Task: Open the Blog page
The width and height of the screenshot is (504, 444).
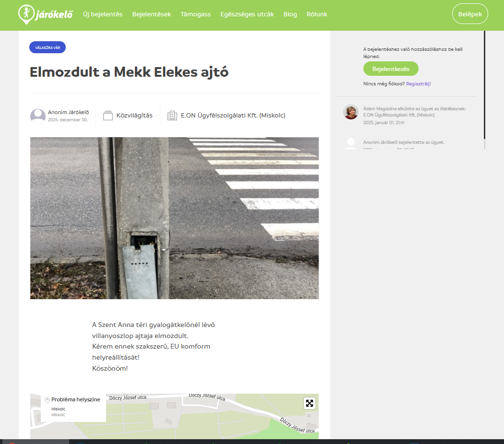Action: [290, 14]
